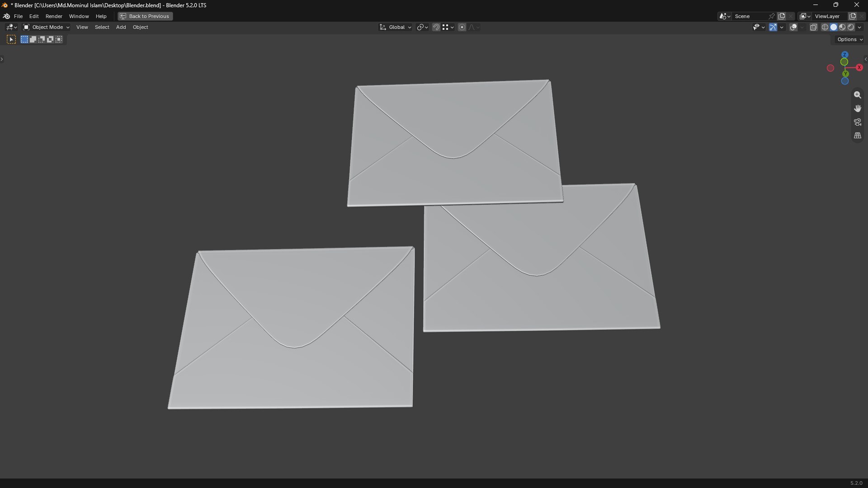
Task: Click the ViewLayer name field
Action: 830,16
